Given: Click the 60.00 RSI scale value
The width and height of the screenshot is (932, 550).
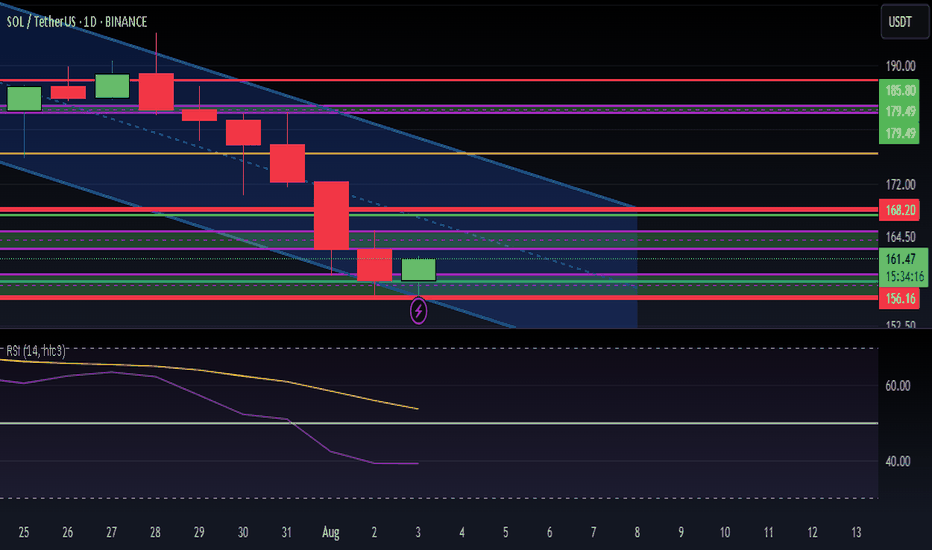Looking at the screenshot, I should tap(898, 386).
